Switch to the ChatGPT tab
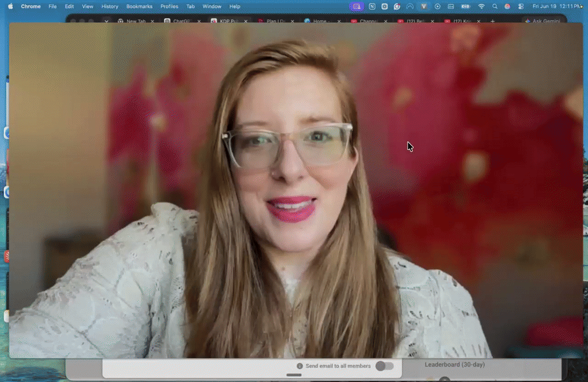588x382 pixels. click(x=179, y=21)
